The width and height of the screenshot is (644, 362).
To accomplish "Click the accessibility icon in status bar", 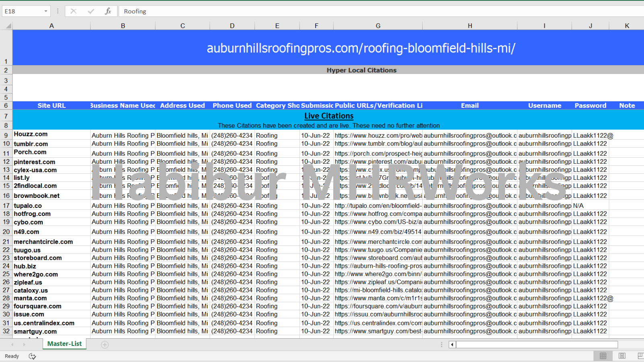I will coord(32,356).
